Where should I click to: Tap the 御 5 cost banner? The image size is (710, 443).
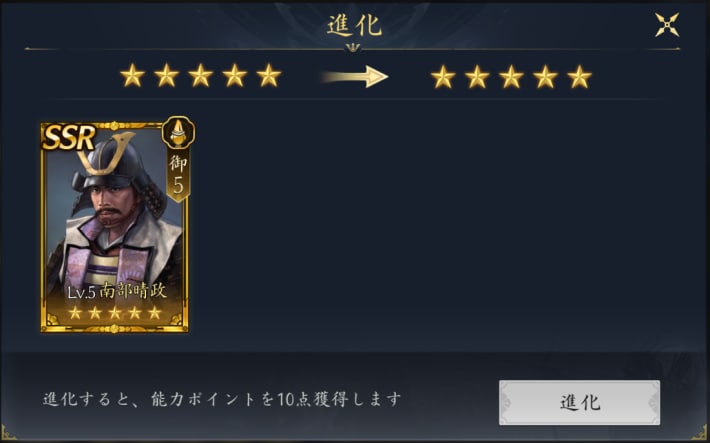[178, 176]
